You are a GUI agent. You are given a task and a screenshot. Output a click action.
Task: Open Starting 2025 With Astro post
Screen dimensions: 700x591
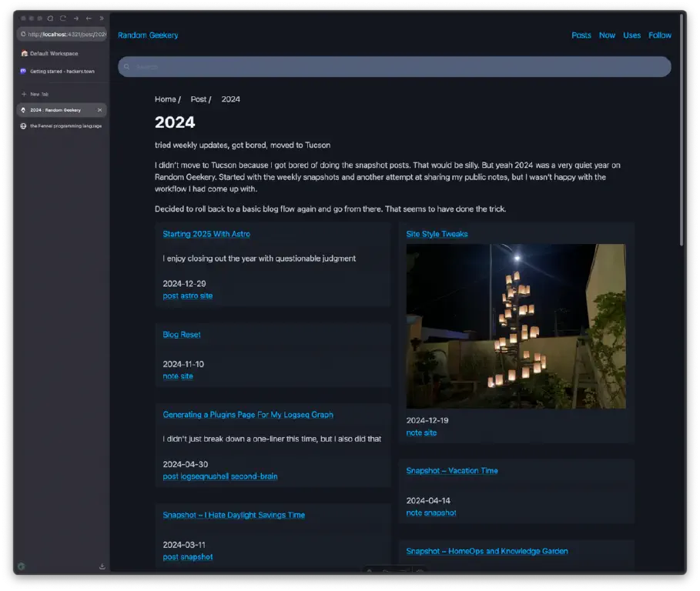click(206, 234)
